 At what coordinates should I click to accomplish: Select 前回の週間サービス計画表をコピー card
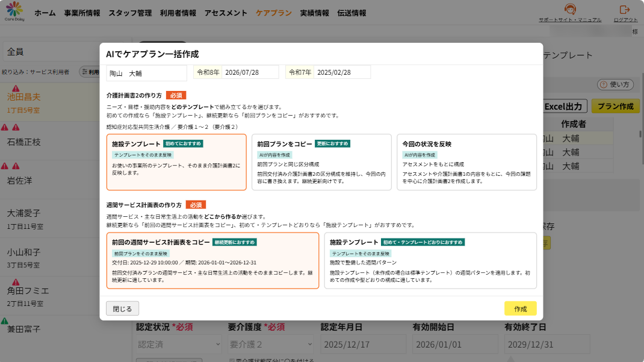pyautogui.click(x=212, y=261)
